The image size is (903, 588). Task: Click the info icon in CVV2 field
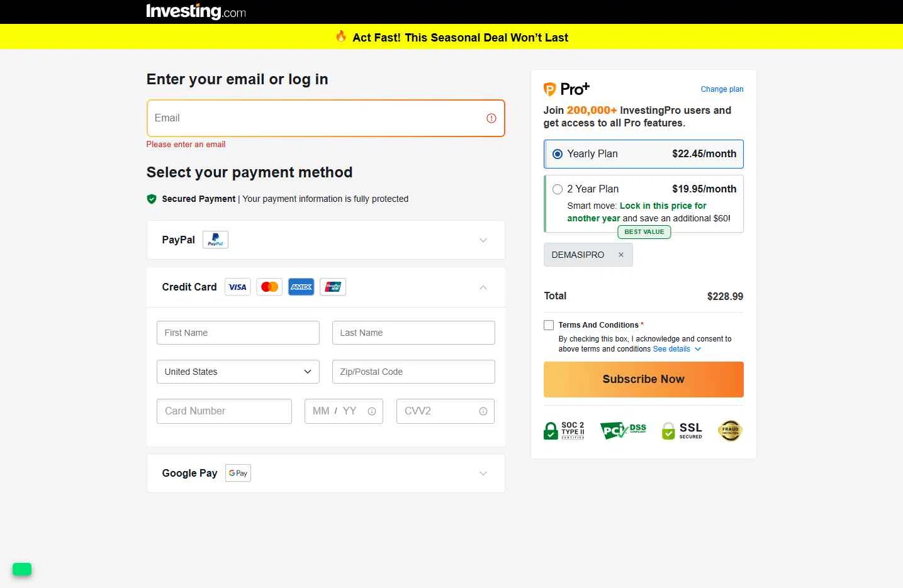[483, 411]
